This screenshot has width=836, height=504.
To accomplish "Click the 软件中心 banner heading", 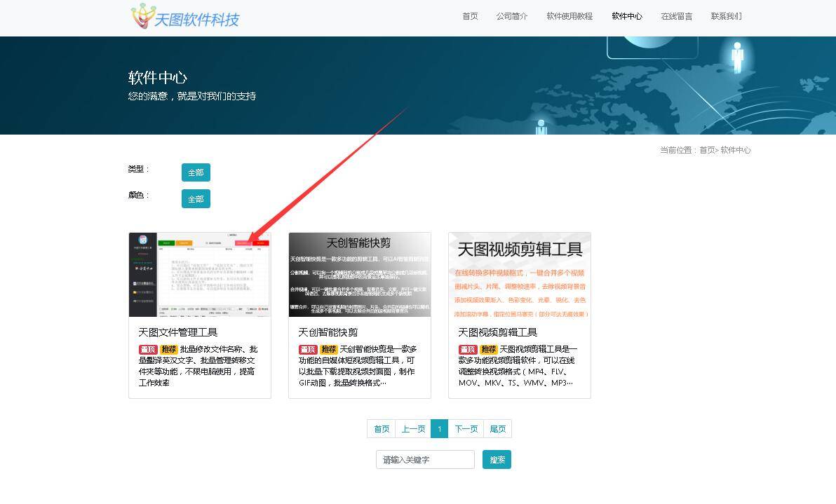I will click(x=158, y=78).
